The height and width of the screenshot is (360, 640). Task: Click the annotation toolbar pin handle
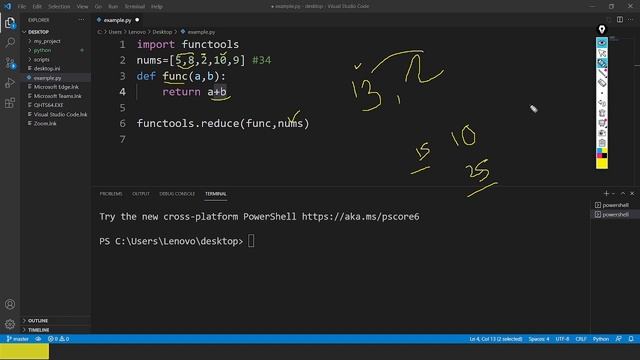pos(602,29)
